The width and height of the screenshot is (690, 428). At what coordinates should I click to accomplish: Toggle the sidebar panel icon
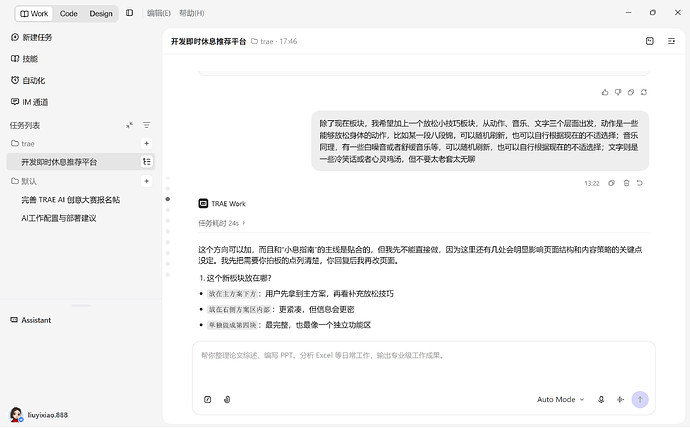(x=129, y=13)
